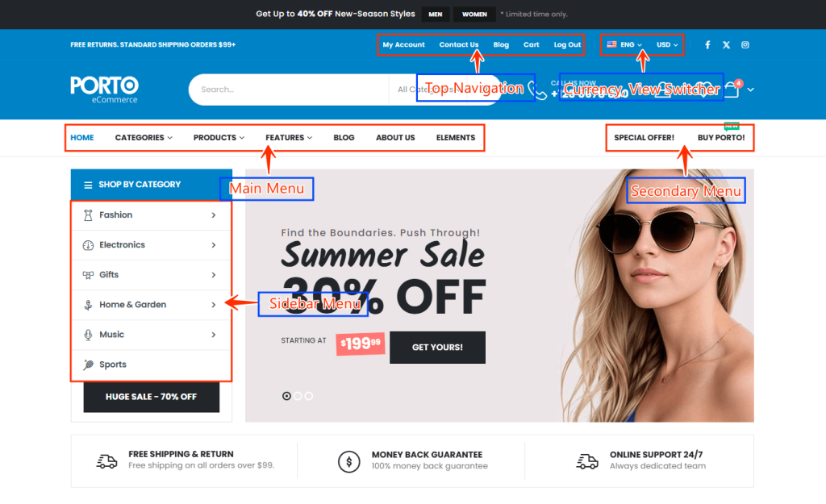Open the Facebook social icon
Screen dimensions: 826x504
[x=707, y=45]
